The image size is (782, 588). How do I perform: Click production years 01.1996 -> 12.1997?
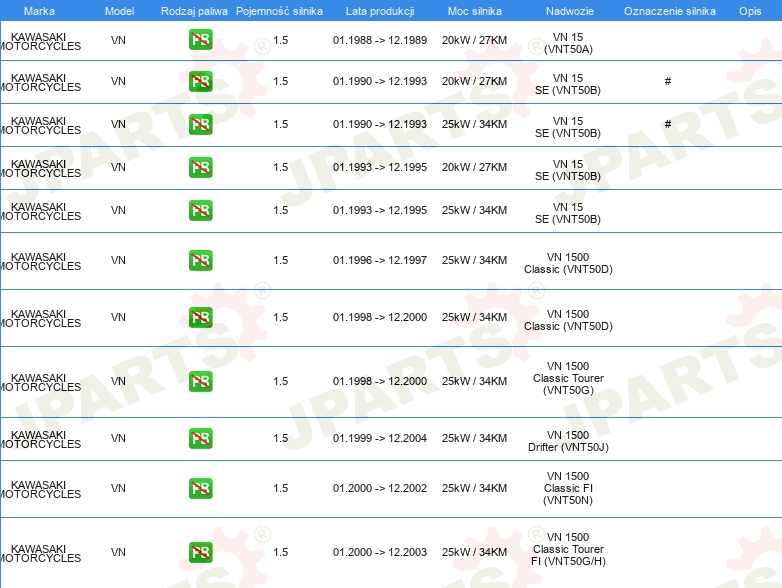[380, 260]
